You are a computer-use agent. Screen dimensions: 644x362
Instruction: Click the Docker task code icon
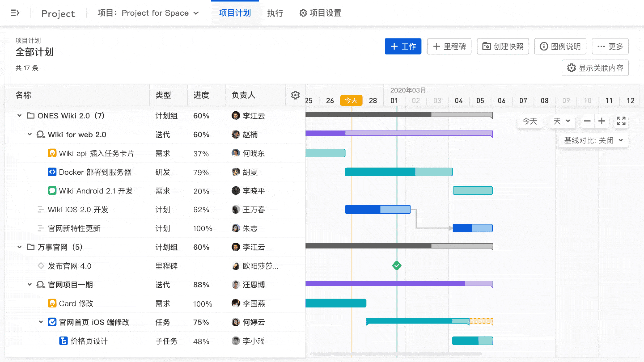pyautogui.click(x=52, y=172)
